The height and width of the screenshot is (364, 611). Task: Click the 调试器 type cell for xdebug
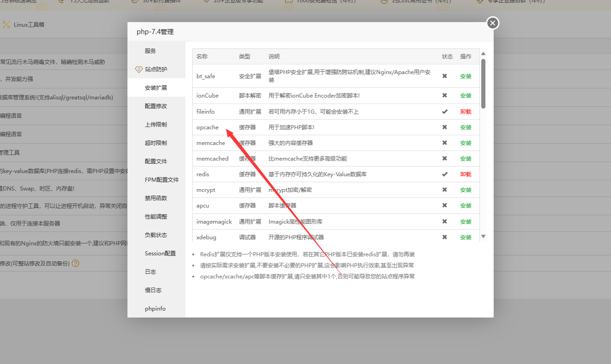[x=248, y=237]
